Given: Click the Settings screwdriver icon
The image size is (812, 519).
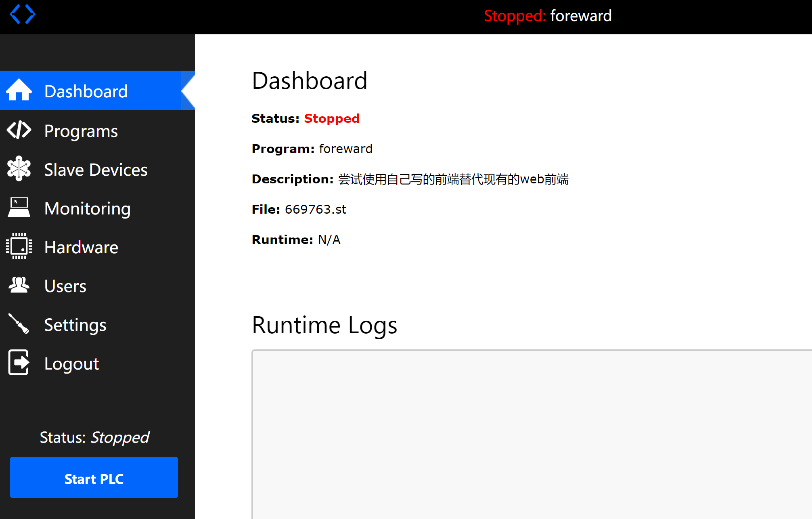Looking at the screenshot, I should click(x=19, y=324).
